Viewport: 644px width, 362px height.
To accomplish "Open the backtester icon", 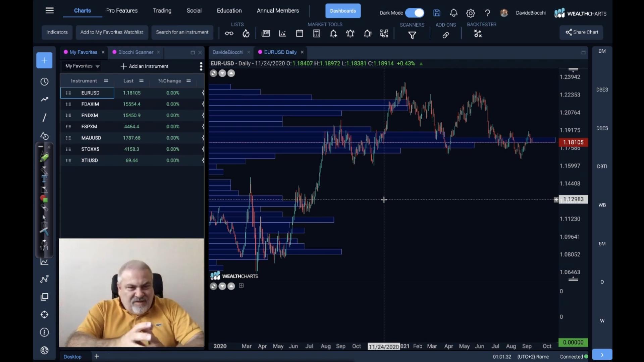I will (x=478, y=34).
